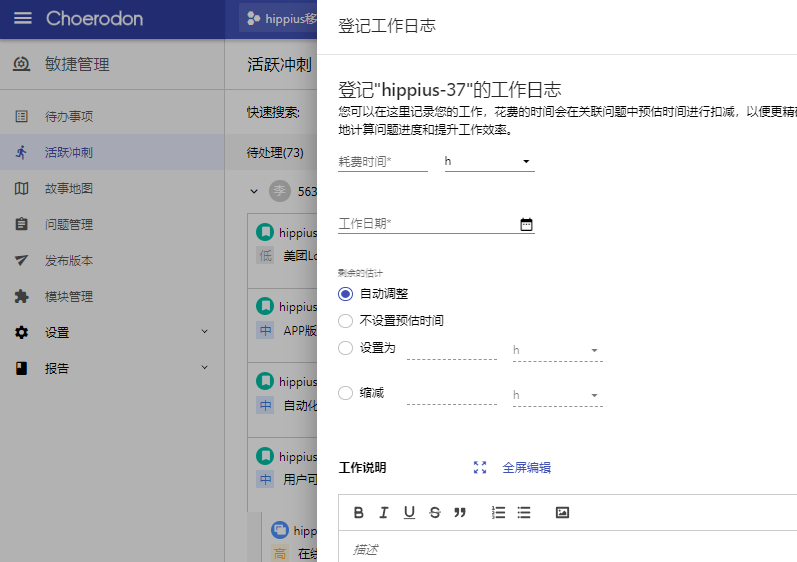Toggle strikethrough formatting in editor

tap(435, 513)
